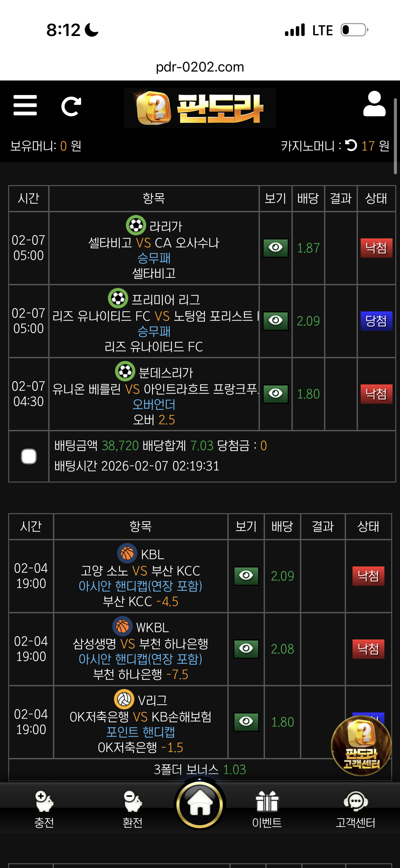Open the 충전 deposit tab

pos(44,808)
